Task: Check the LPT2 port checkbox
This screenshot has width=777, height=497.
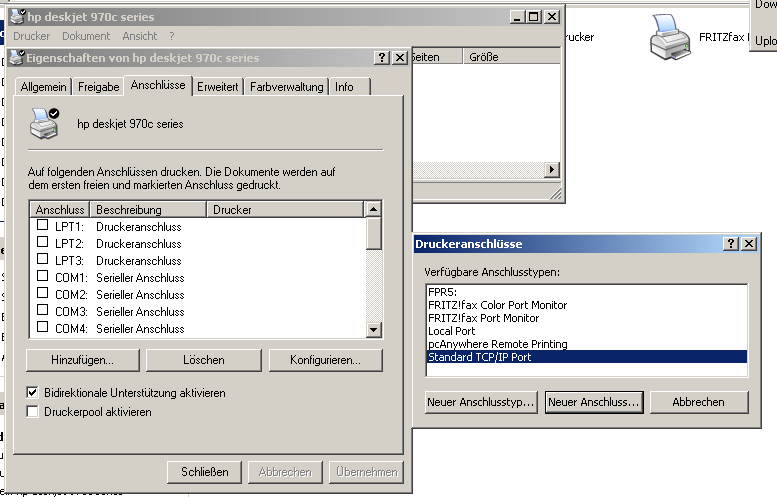Action: (43, 242)
